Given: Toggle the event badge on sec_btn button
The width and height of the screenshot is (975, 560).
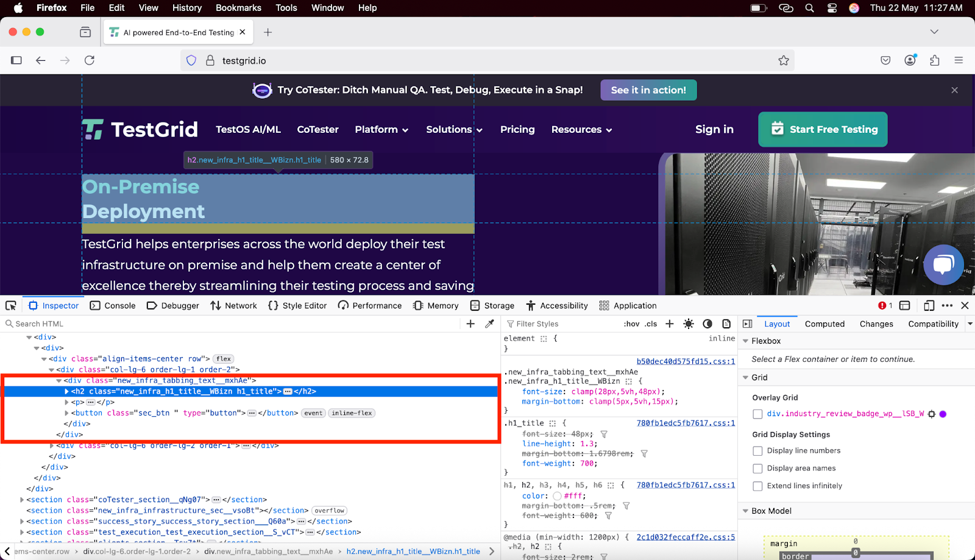Looking at the screenshot, I should [x=313, y=413].
